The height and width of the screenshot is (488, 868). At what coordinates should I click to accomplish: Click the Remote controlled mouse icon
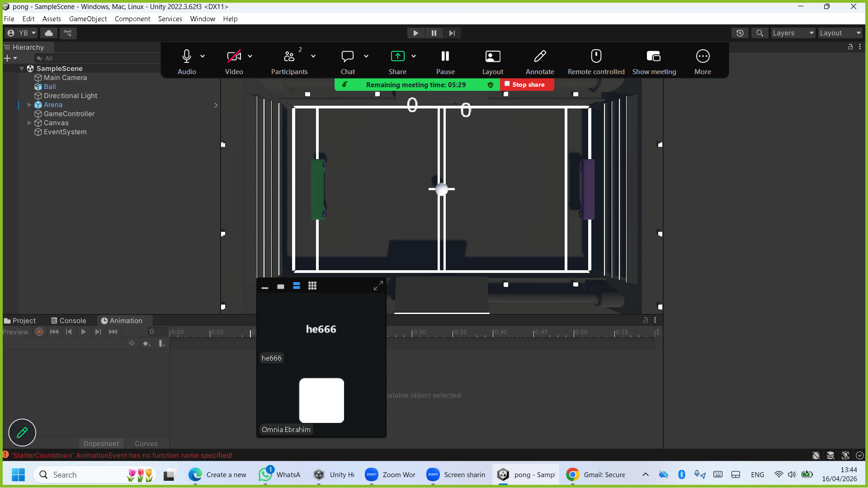[x=596, y=56]
